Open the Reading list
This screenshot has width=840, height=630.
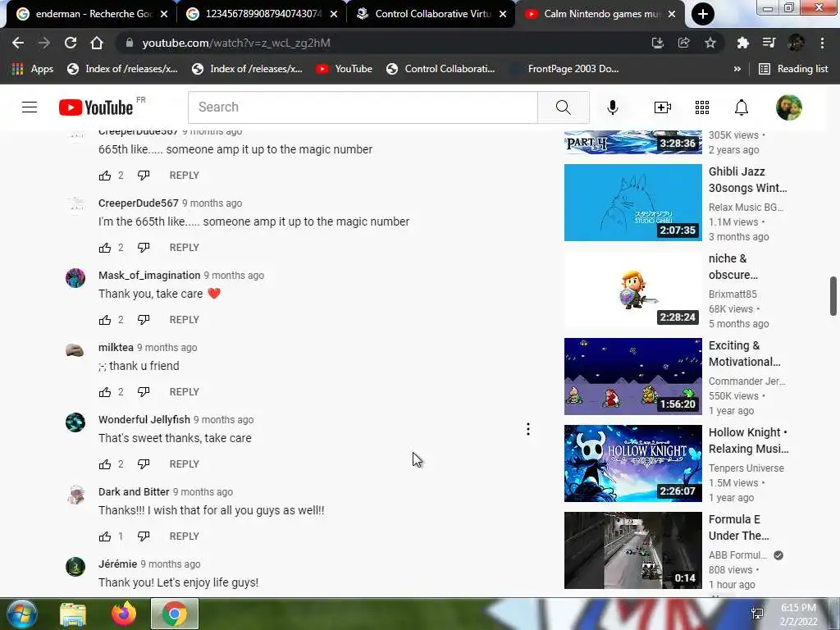(x=793, y=69)
